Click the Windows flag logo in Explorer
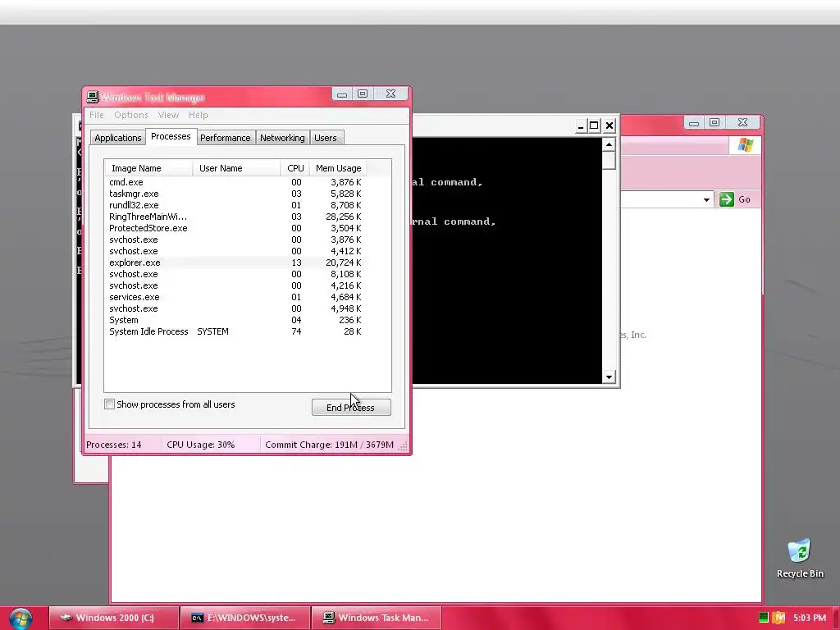 pyautogui.click(x=745, y=144)
